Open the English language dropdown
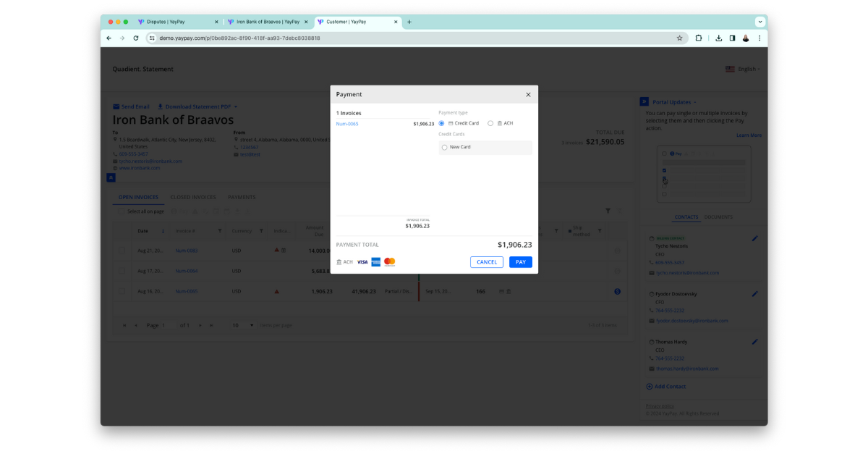 742,70
